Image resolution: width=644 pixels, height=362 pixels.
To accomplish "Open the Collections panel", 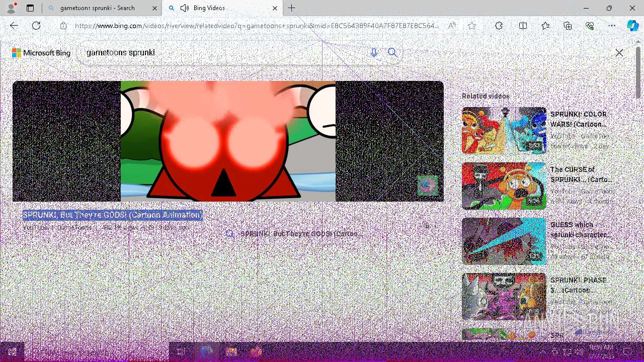I will [568, 26].
